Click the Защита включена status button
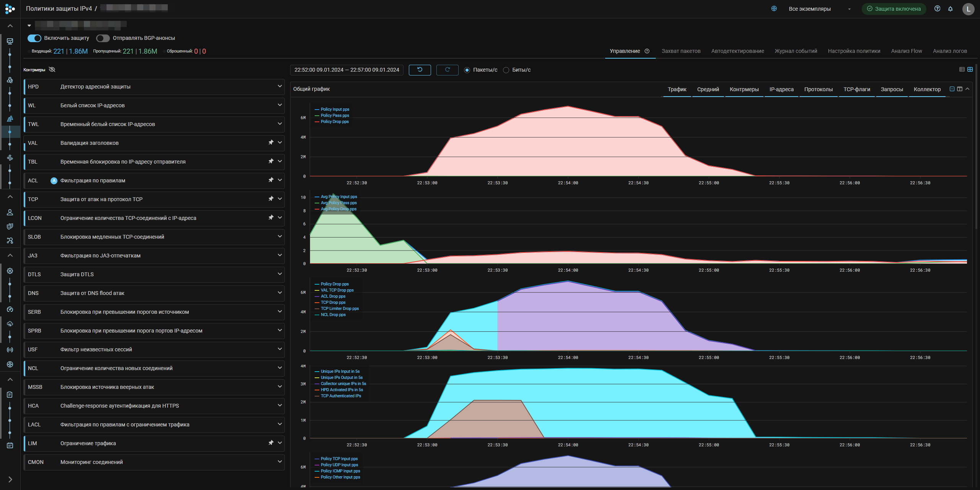 coord(893,9)
